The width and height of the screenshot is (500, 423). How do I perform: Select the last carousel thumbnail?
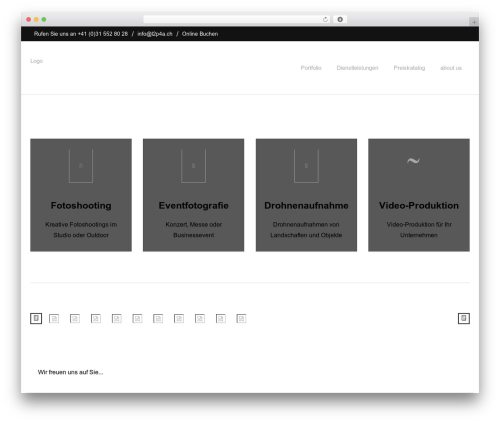[x=241, y=319]
